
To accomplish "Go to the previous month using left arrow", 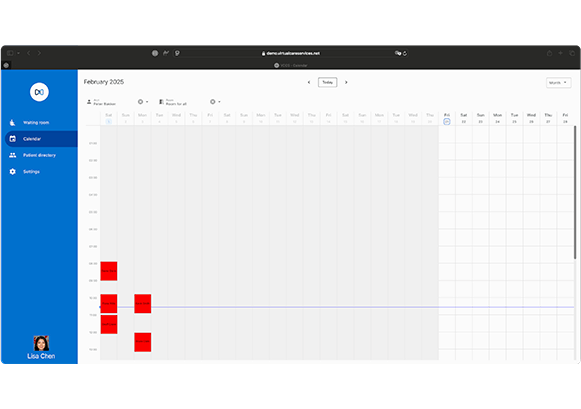I will [309, 82].
